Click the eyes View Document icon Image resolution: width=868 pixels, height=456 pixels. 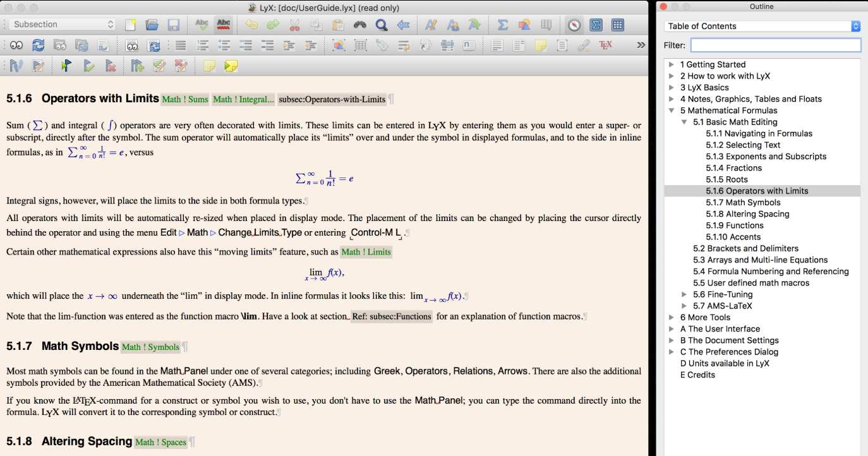pos(16,45)
